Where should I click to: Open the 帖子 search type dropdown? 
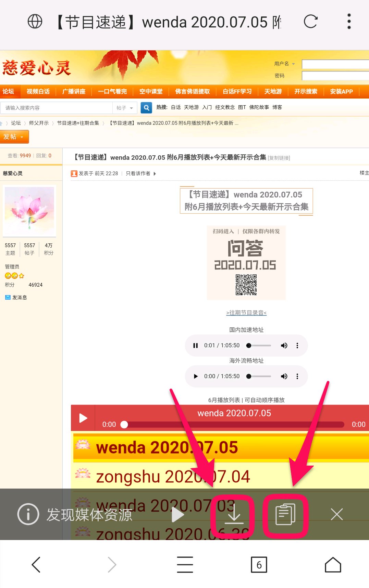pyautogui.click(x=125, y=108)
